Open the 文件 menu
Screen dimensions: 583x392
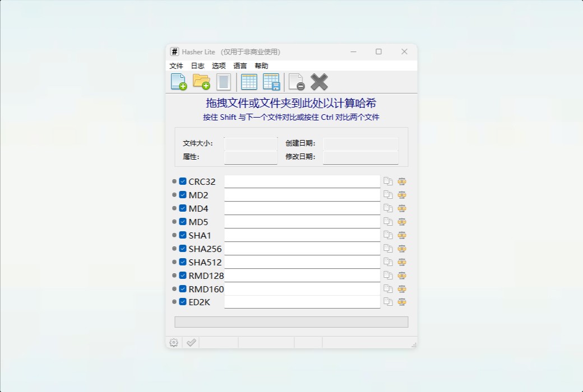pos(176,66)
